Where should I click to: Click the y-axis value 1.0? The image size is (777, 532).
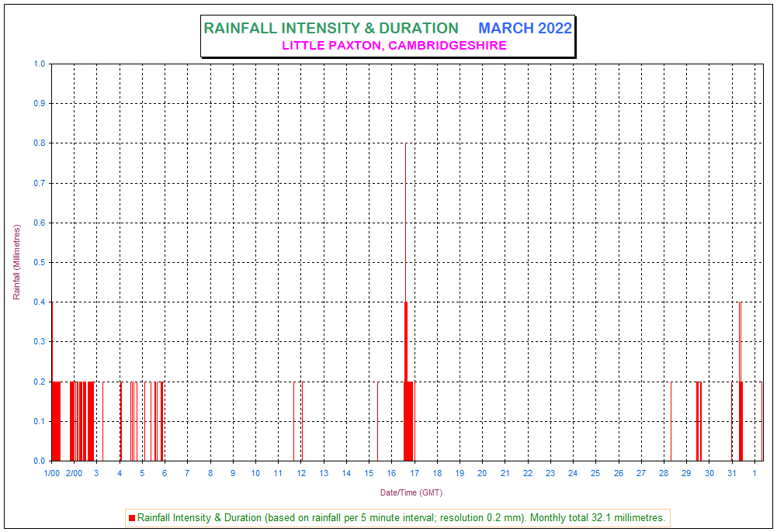click(39, 64)
